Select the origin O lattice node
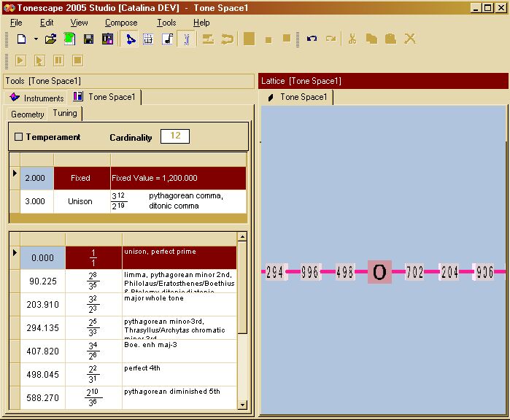Image resolution: width=510 pixels, height=420 pixels. coord(379,272)
